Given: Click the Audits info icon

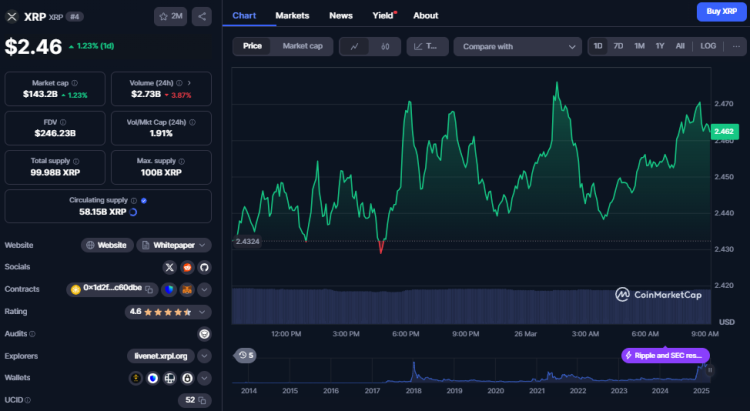Looking at the screenshot, I should (33, 334).
